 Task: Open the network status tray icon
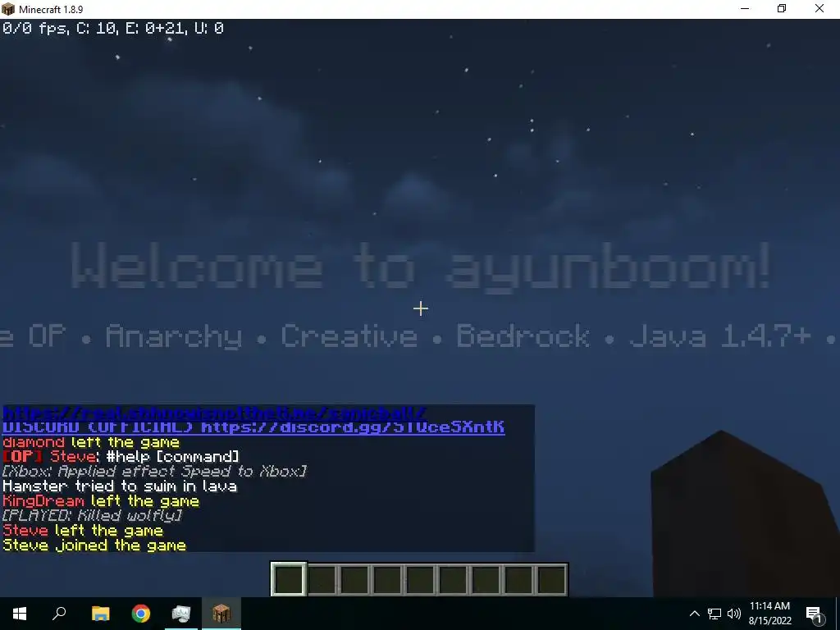[x=714, y=614]
